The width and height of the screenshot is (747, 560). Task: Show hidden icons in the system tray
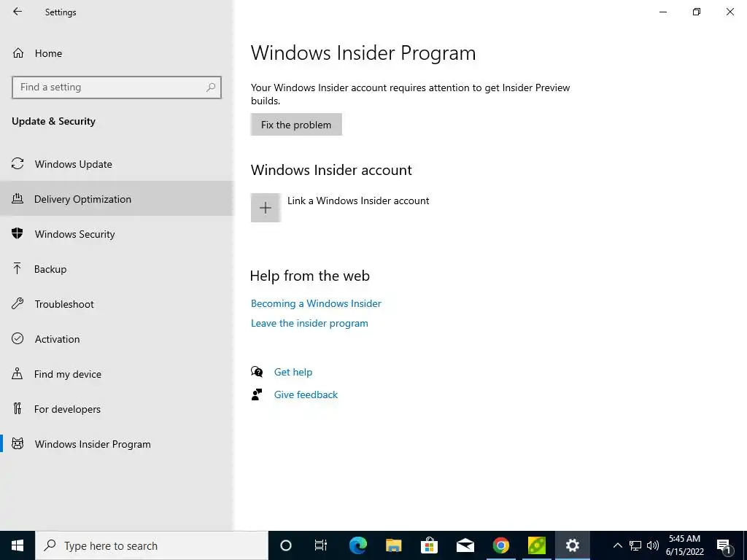tap(617, 545)
